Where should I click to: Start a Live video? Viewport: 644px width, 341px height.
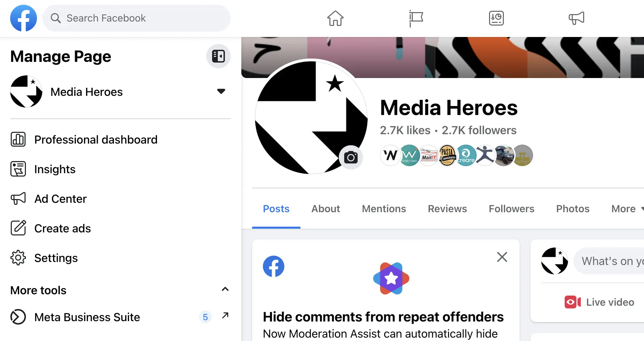[x=600, y=302]
